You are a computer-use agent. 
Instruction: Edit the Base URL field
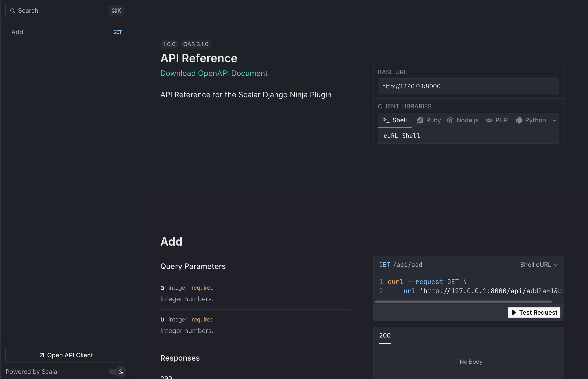pyautogui.click(x=468, y=86)
